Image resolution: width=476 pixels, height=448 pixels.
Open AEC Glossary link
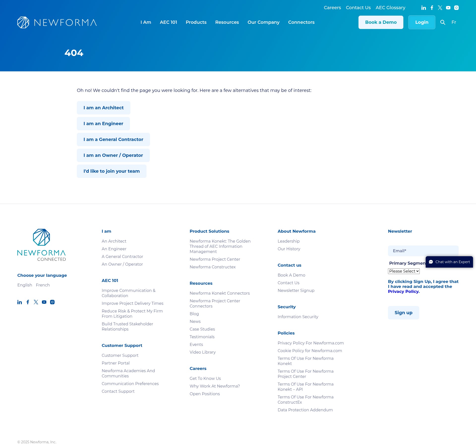click(x=390, y=8)
